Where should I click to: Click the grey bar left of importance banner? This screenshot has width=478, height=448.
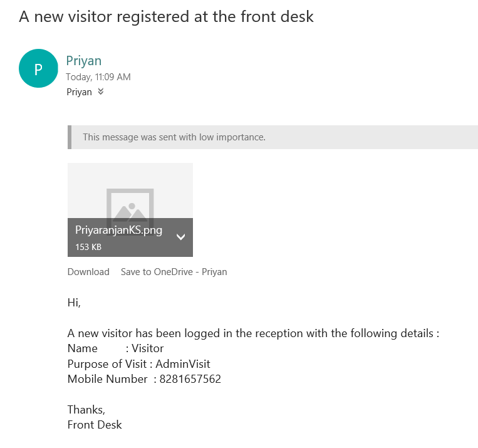coord(70,137)
